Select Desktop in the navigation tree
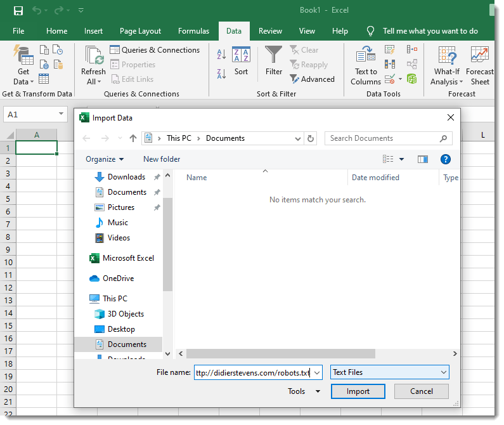 [x=121, y=329]
